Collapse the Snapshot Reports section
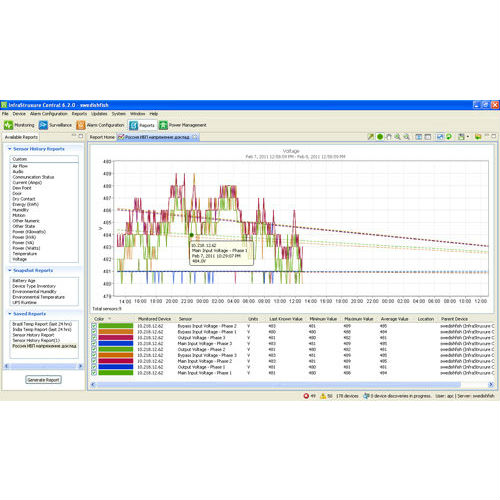The image size is (500, 500). pos(10,270)
